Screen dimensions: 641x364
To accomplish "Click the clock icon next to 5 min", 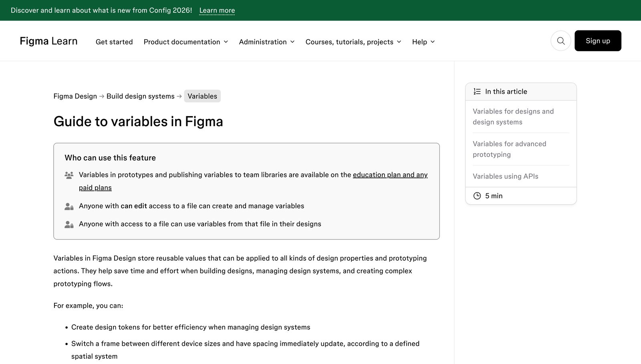I will pyautogui.click(x=477, y=196).
